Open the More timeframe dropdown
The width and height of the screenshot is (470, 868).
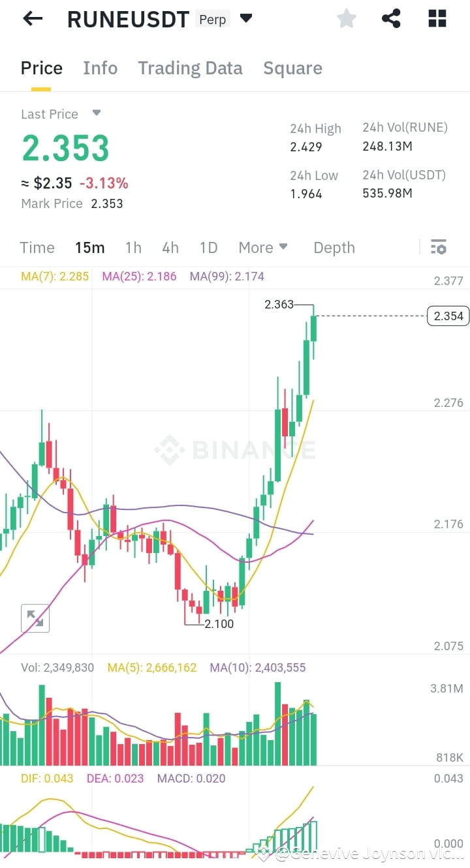[263, 247]
